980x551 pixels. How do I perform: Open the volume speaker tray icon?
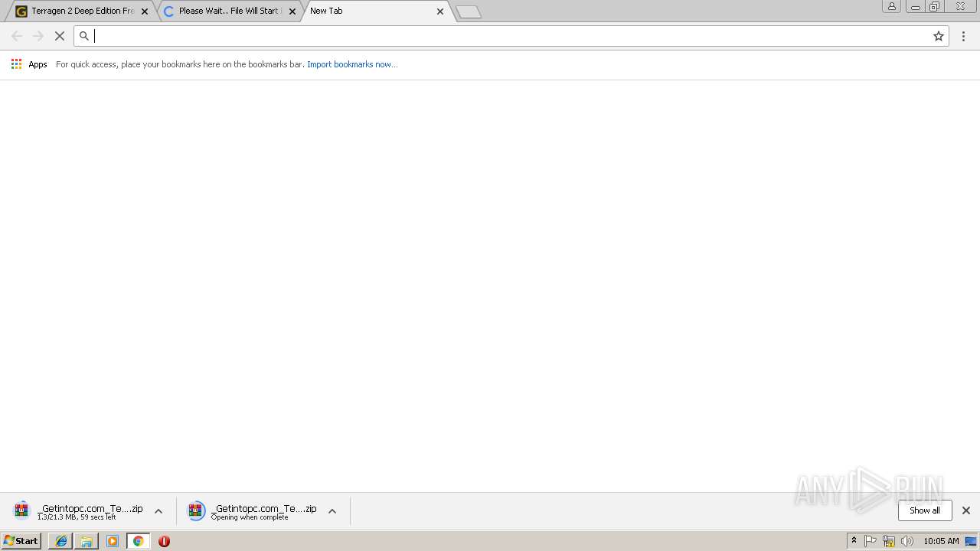coord(907,541)
